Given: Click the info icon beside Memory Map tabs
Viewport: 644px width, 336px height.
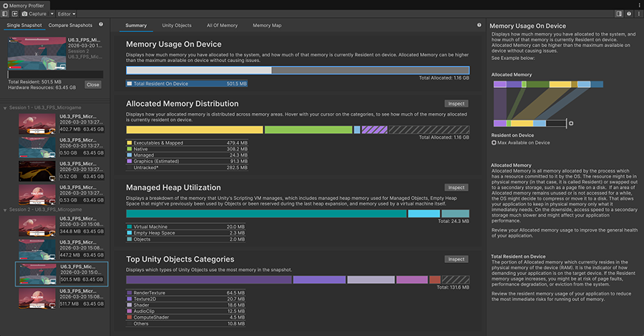Looking at the screenshot, I should click(x=479, y=25).
